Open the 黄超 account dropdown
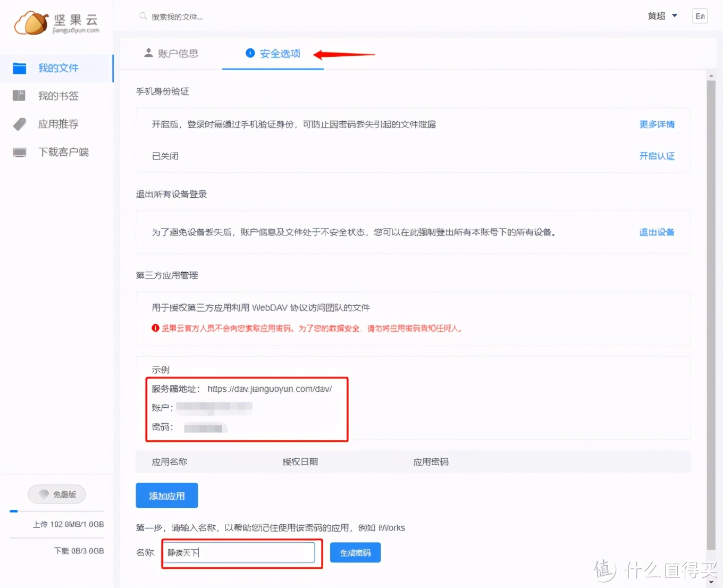723x588 pixels. coord(661,16)
